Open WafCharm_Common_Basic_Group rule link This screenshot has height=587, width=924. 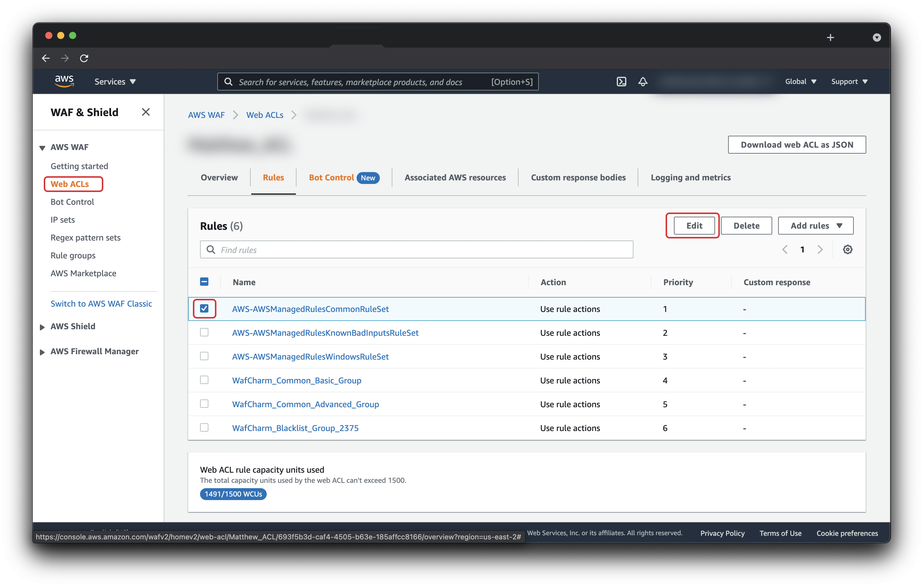(296, 380)
